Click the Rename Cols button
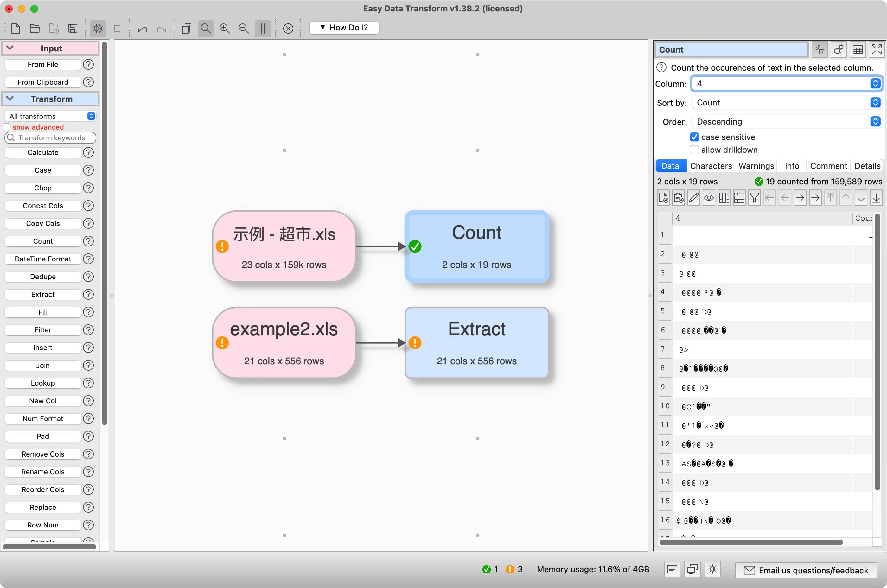 coord(43,472)
